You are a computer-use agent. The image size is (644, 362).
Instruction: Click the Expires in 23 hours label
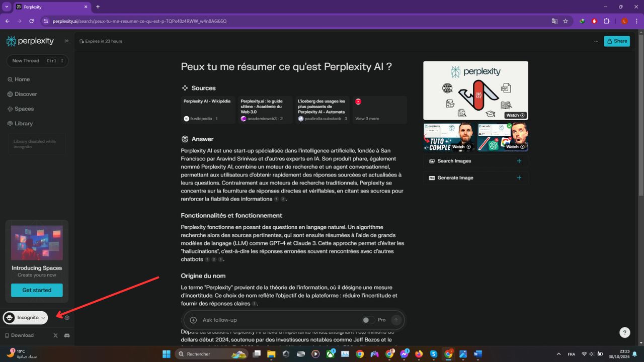coord(101,41)
